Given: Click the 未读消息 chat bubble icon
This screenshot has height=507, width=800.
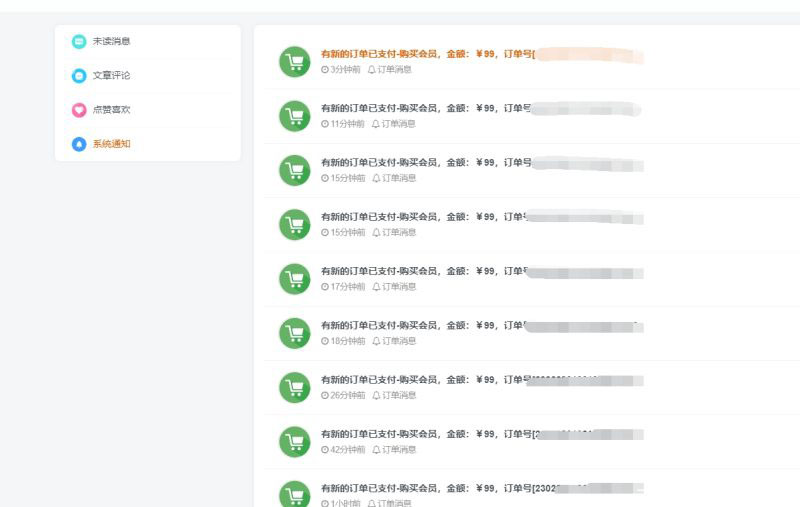Looking at the screenshot, I should pyautogui.click(x=79, y=41).
